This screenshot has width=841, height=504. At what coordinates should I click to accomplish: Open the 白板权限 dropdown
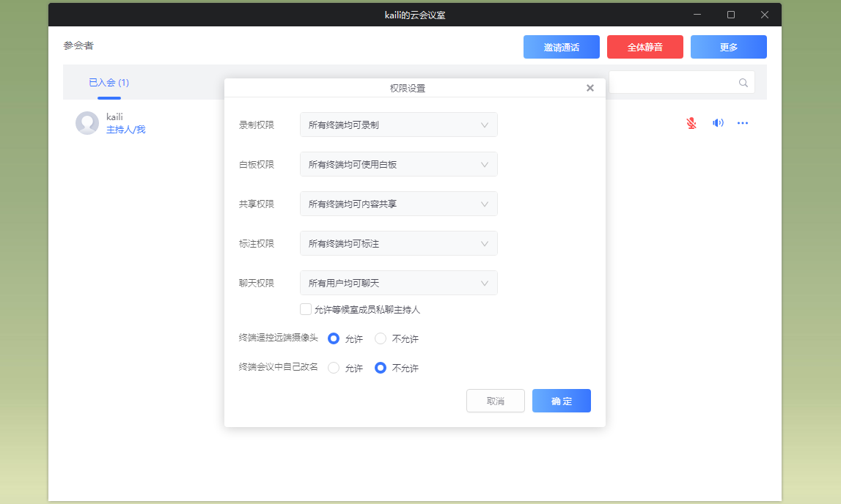coord(398,164)
